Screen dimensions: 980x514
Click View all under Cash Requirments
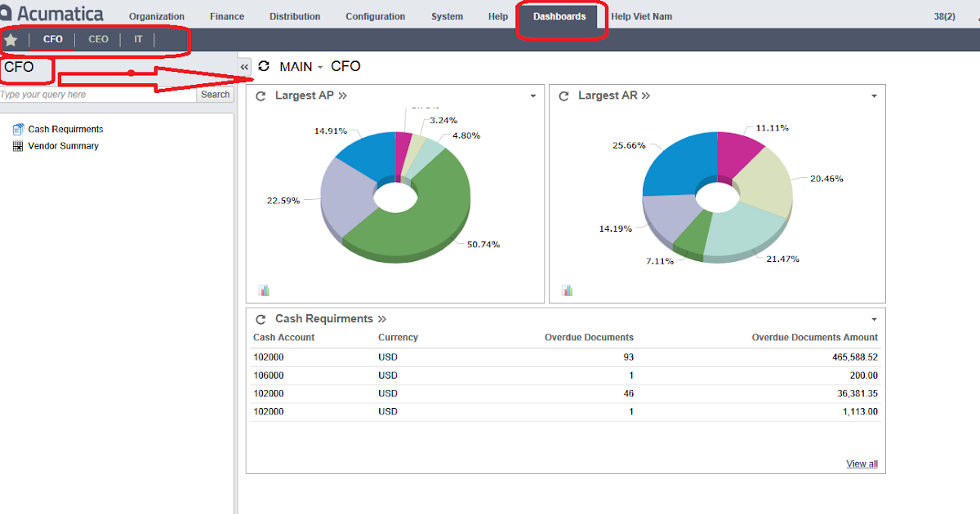(x=862, y=463)
